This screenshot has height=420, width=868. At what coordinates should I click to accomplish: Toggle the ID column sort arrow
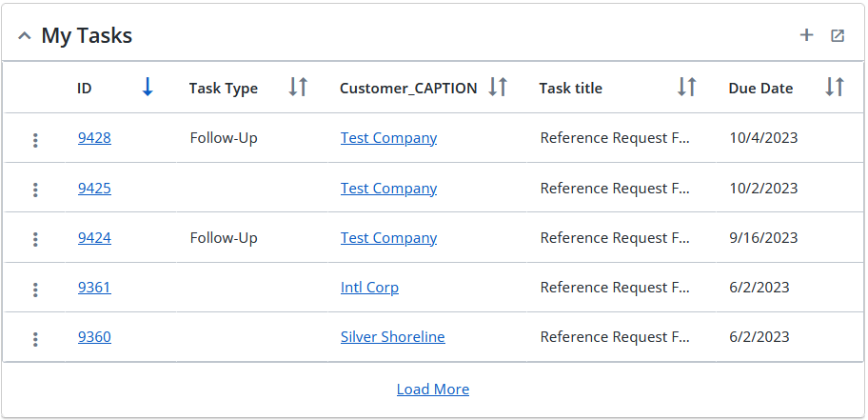point(148,87)
